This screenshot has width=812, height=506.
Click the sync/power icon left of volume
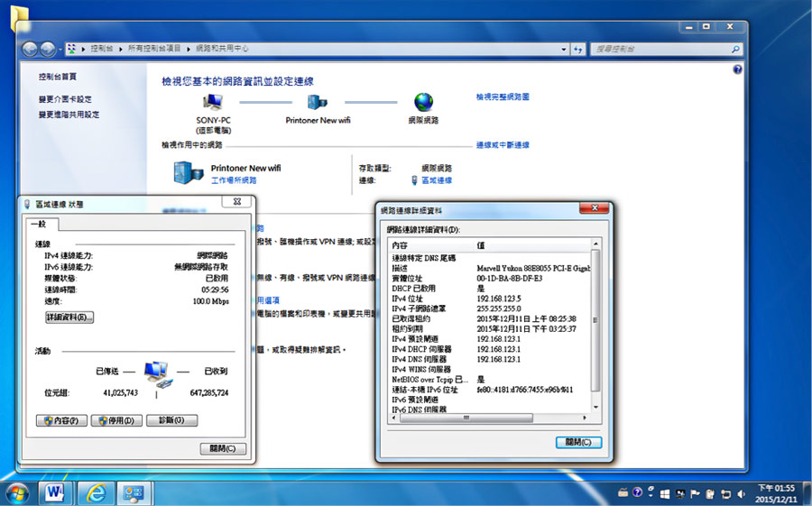pyautogui.click(x=726, y=493)
